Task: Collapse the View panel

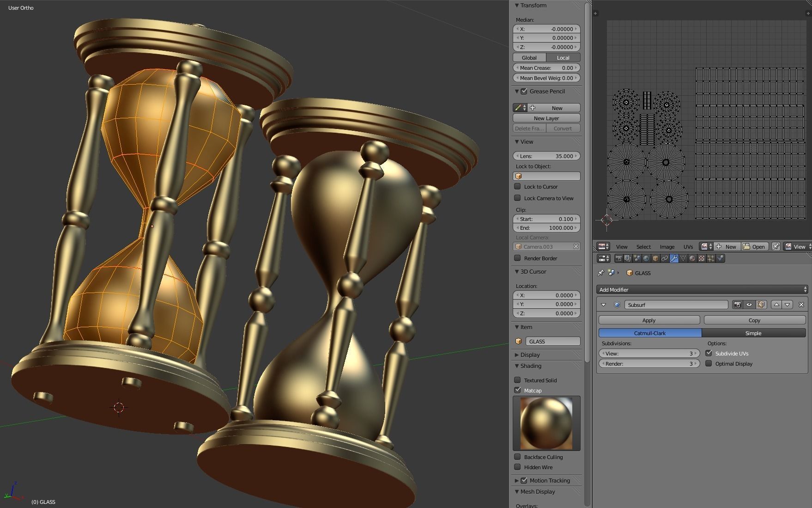Action: [517, 141]
